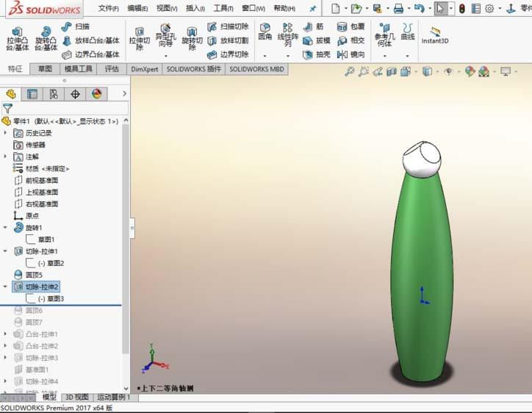Click the 边界凸台/基体 boundary boss tool
Image resolution: width=532 pixels, height=413 pixels.
(91, 54)
